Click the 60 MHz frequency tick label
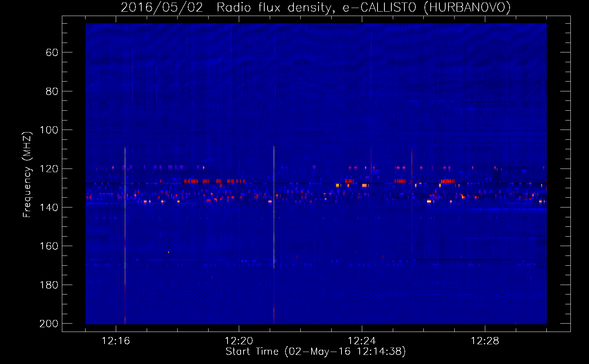589x364 pixels. click(52, 52)
